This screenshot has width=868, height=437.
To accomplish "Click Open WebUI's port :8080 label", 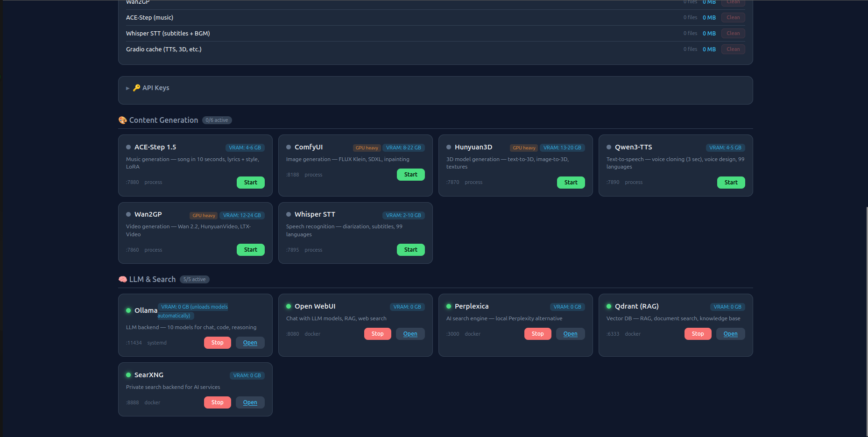I will (x=293, y=334).
